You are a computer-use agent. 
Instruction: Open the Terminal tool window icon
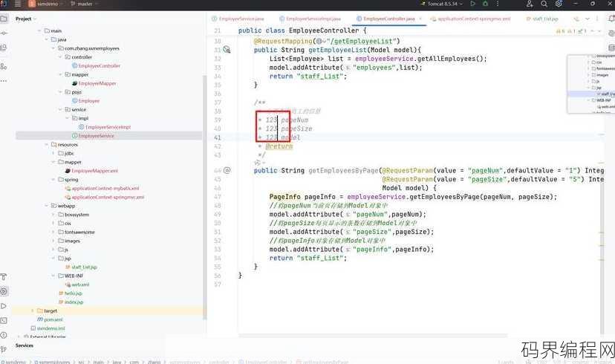tap(4, 320)
